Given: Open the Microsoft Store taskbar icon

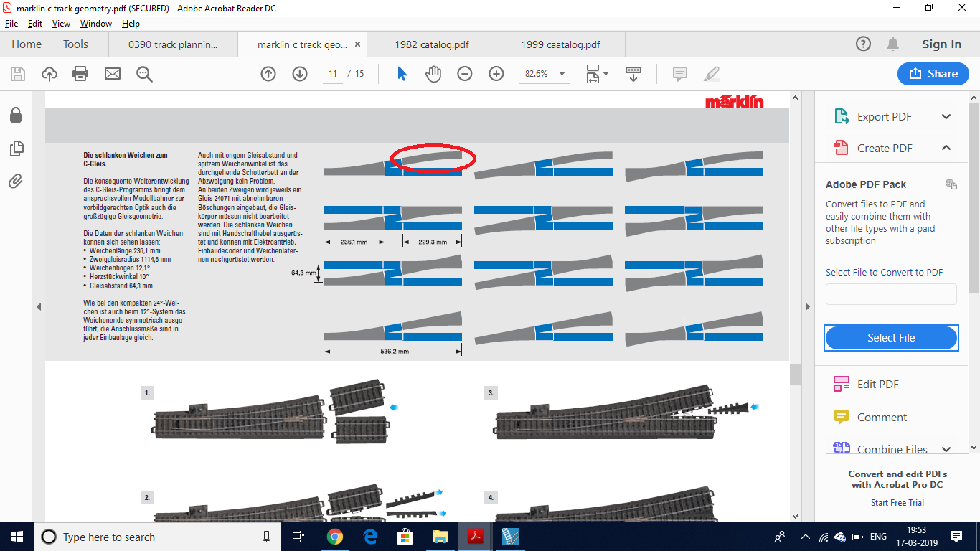Looking at the screenshot, I should point(405,537).
